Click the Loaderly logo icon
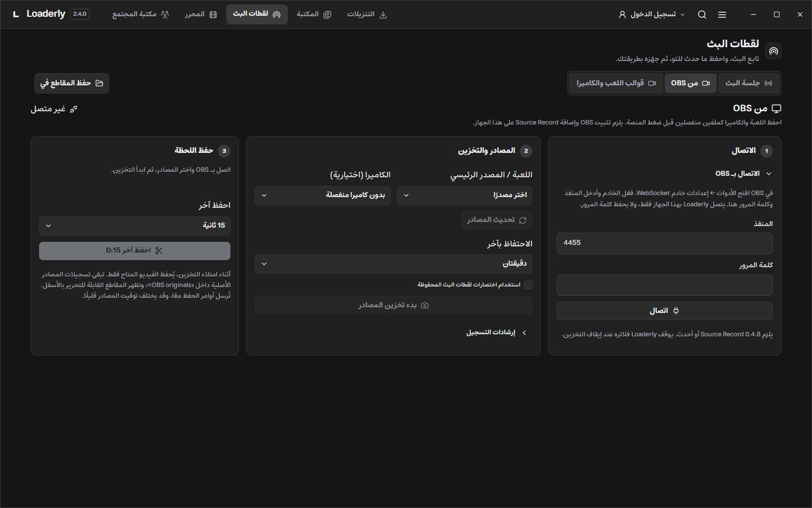This screenshot has height=508, width=812. coord(16,14)
